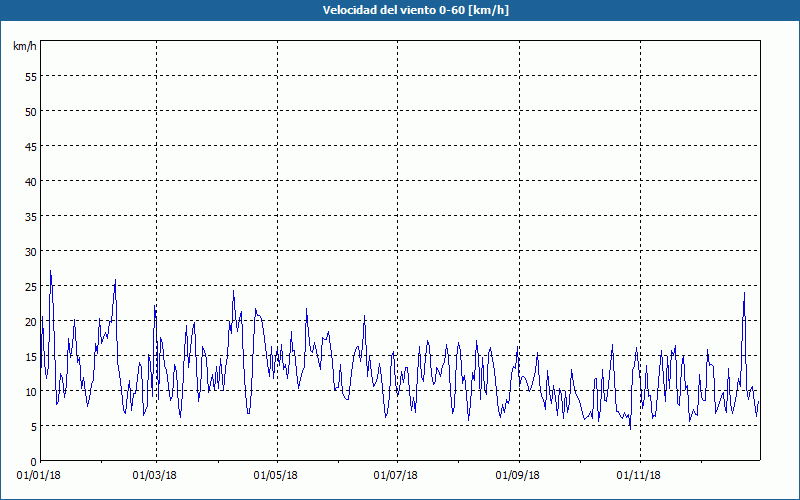This screenshot has height=500, width=800.
Task: Click the 30 value on y-axis
Action: [31, 252]
